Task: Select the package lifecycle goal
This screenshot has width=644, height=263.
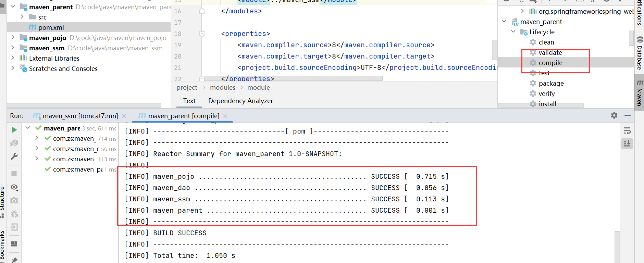Action: click(x=551, y=83)
